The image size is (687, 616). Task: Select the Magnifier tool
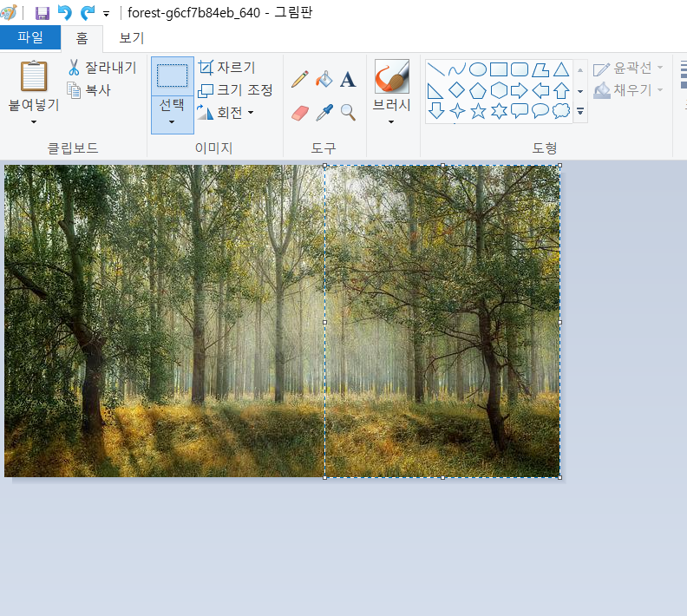(x=349, y=113)
